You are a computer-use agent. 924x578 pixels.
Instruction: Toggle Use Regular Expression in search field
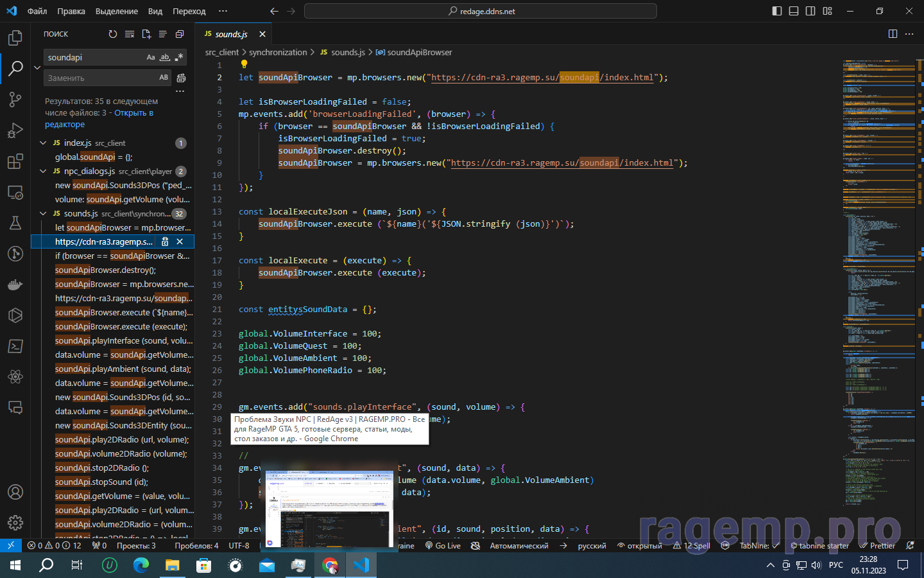click(179, 57)
